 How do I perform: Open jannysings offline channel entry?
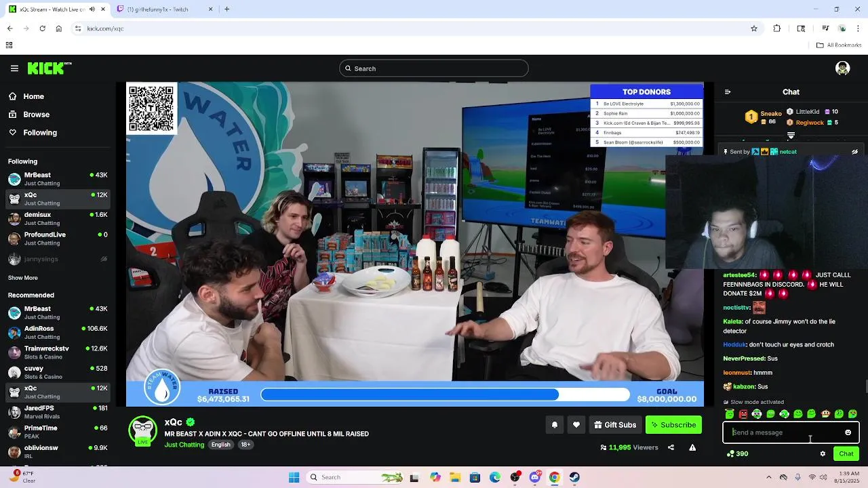tap(58, 259)
